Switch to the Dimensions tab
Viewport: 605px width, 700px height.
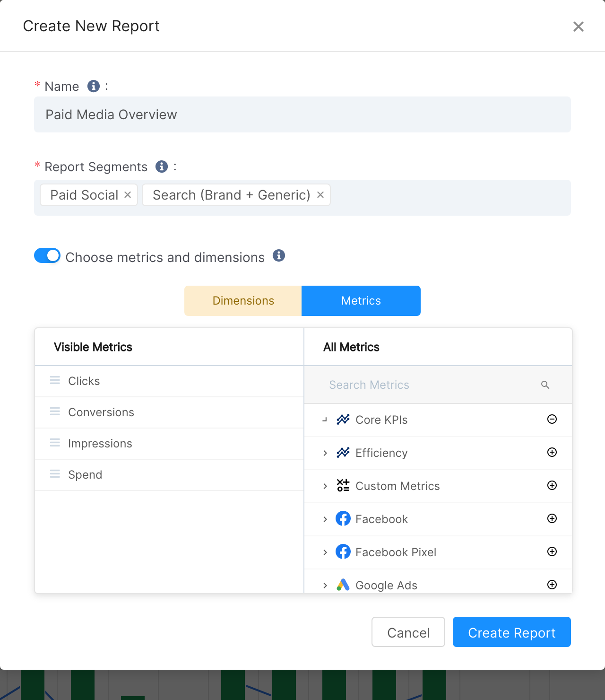[243, 301]
